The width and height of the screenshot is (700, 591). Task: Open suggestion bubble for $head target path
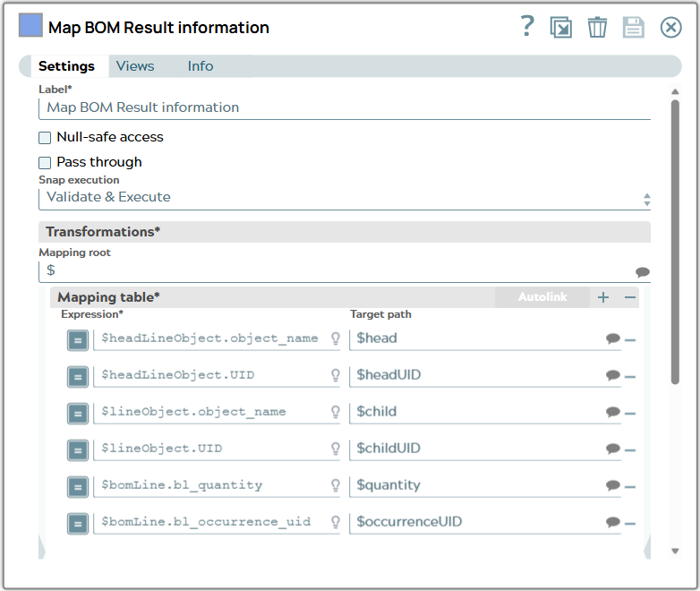pyautogui.click(x=613, y=338)
